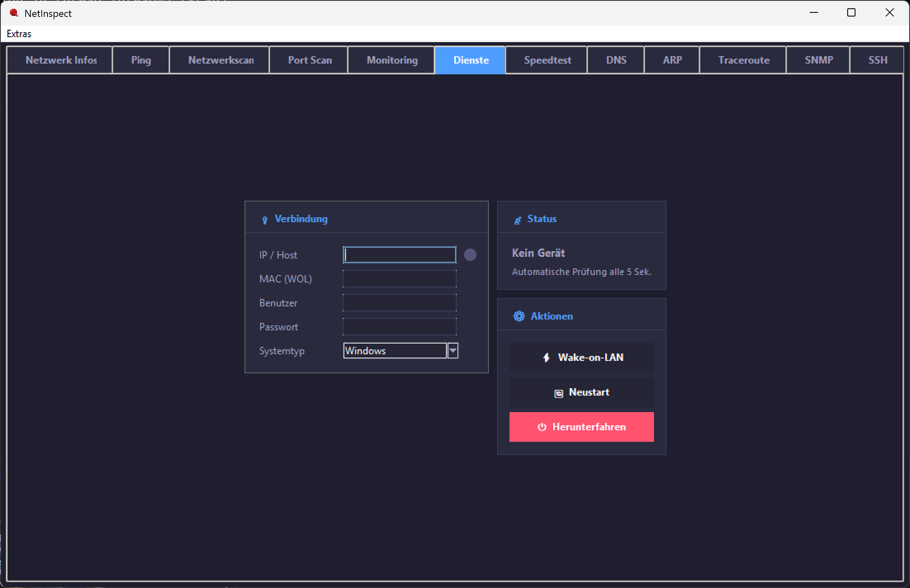Viewport: 910px width, 588px height.
Task: Open the Systemtyp dropdown arrow
Action: pos(453,351)
